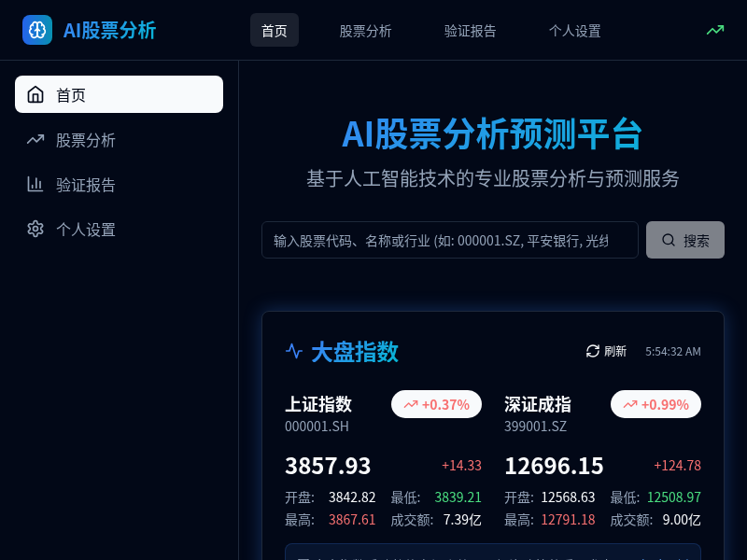This screenshot has height=560, width=747.
Task: Click the +0.37% change badge
Action: tap(436, 404)
